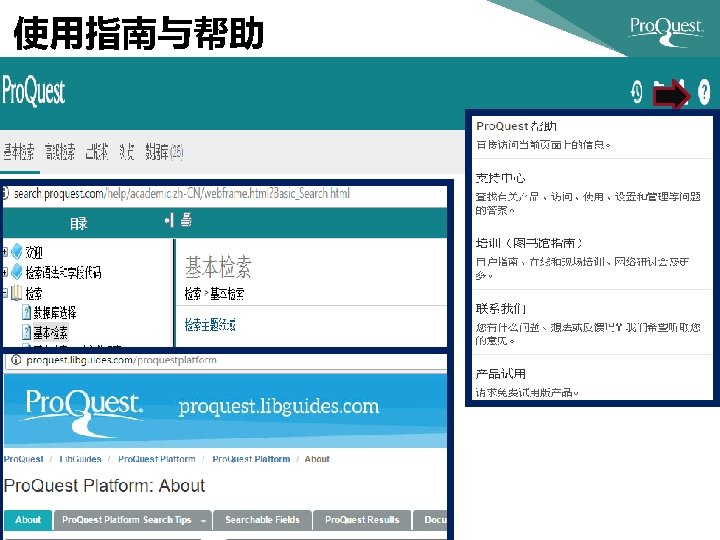
Task: Switch to the 基本检索 tab
Action: [x=18, y=152]
